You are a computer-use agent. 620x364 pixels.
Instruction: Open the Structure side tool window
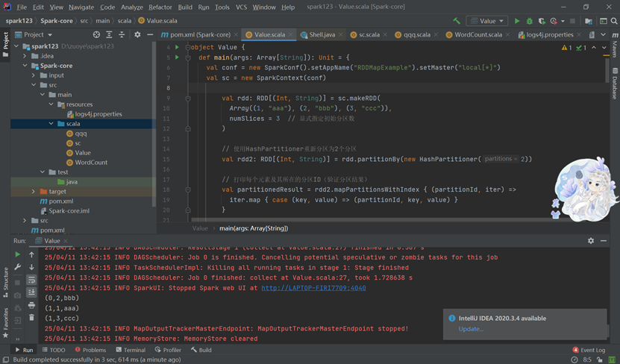(x=5, y=282)
